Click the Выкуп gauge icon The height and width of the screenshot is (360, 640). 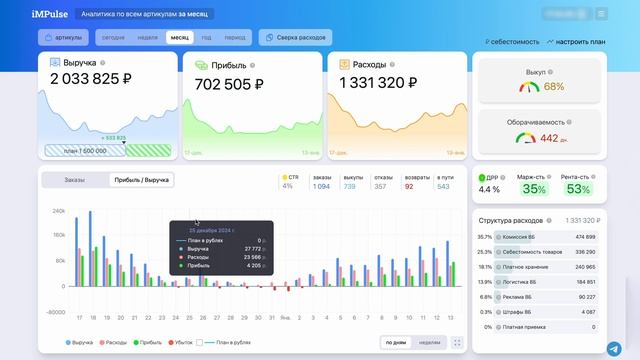529,87
